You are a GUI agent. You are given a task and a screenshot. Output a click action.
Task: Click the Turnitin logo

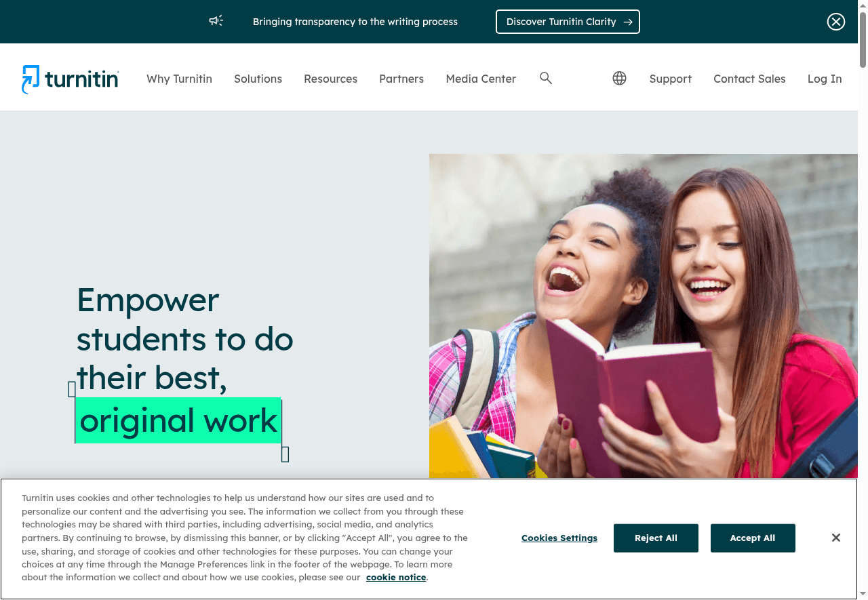pyautogui.click(x=71, y=79)
